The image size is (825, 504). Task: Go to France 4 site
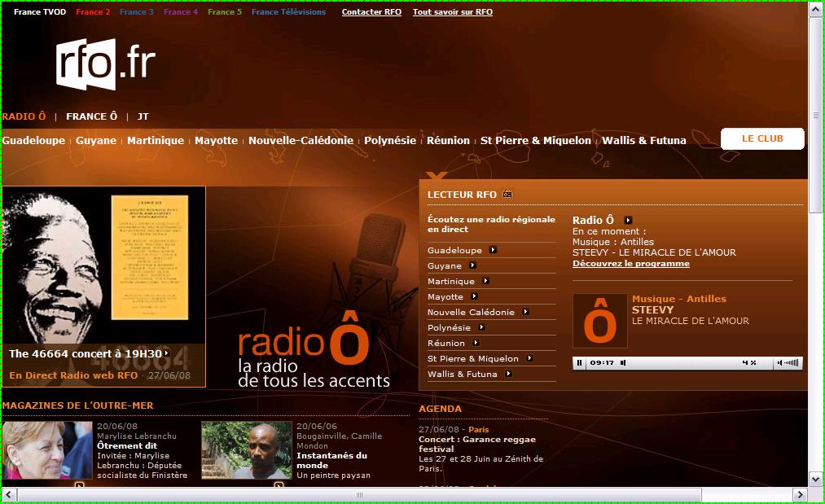tap(181, 12)
